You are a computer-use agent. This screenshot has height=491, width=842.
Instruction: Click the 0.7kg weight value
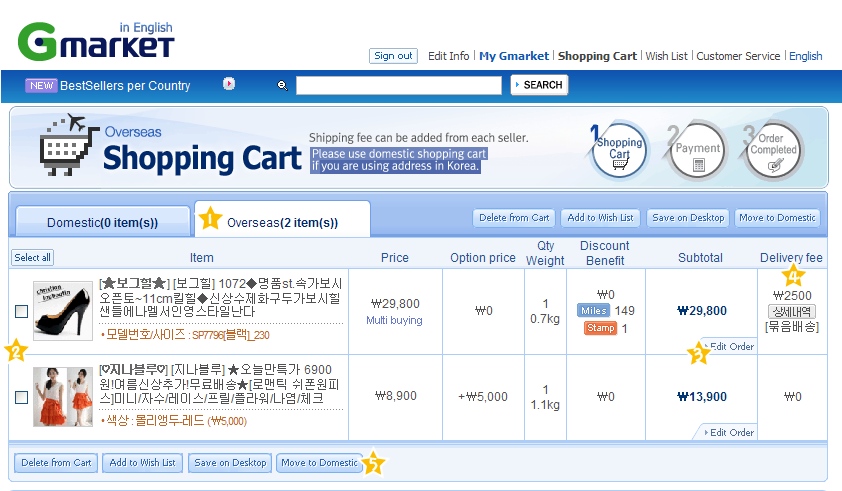pos(545,319)
